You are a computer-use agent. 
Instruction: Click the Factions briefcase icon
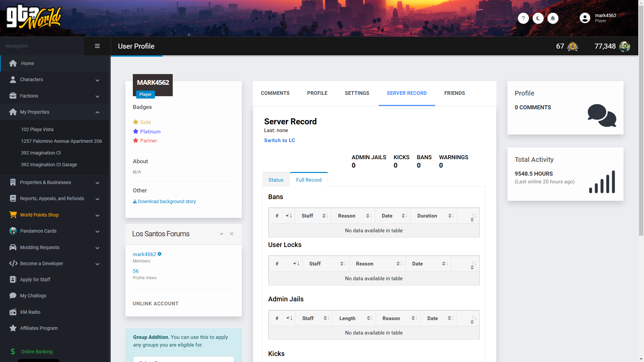(13, 96)
